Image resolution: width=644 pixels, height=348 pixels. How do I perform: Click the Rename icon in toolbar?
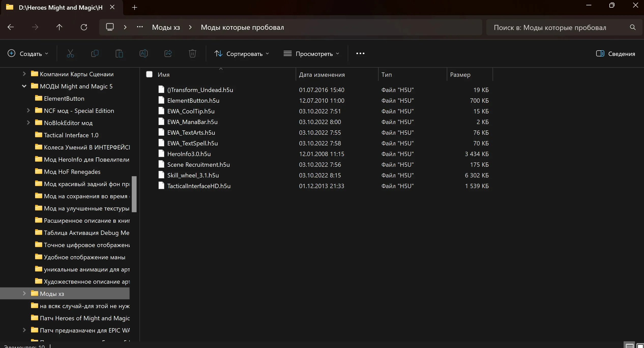(144, 53)
